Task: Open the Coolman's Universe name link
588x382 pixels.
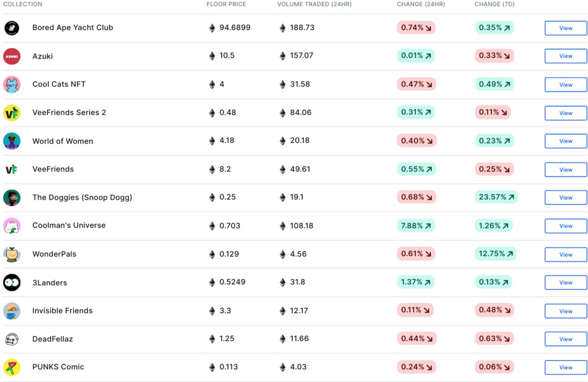Action: [69, 225]
